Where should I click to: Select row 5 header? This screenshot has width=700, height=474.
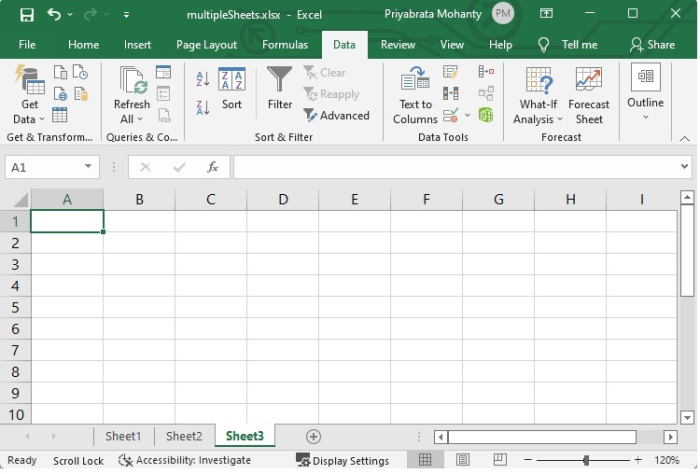[x=15, y=308]
